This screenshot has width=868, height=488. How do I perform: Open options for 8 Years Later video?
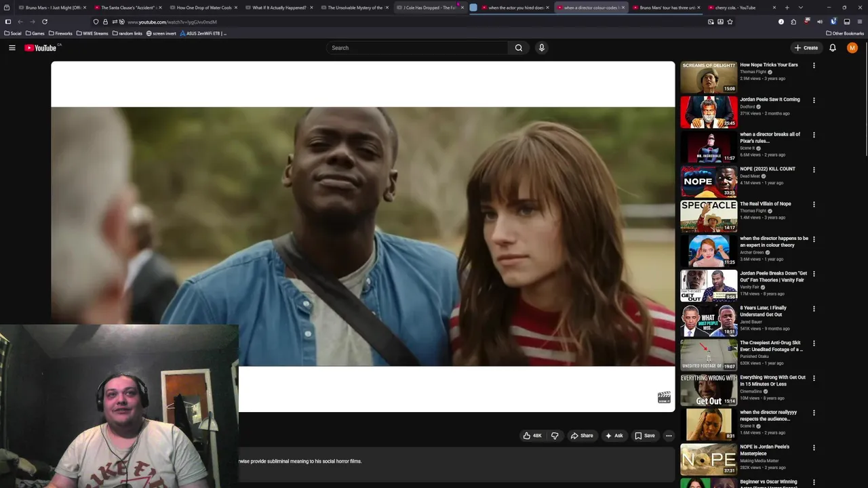pos(814,308)
